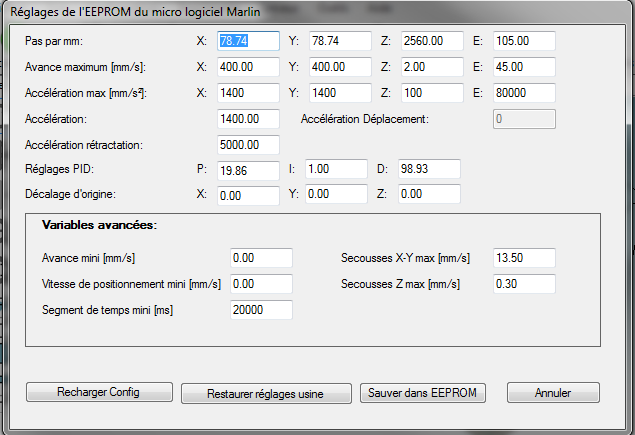
Task: Edit Segment de temps mini field
Action: tap(261, 310)
